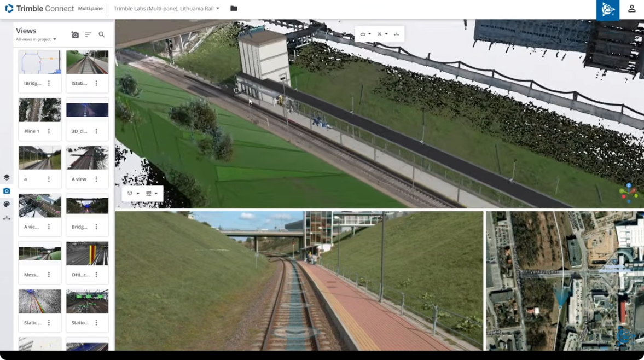Click the Trimble globe assistant icon

(607, 10)
